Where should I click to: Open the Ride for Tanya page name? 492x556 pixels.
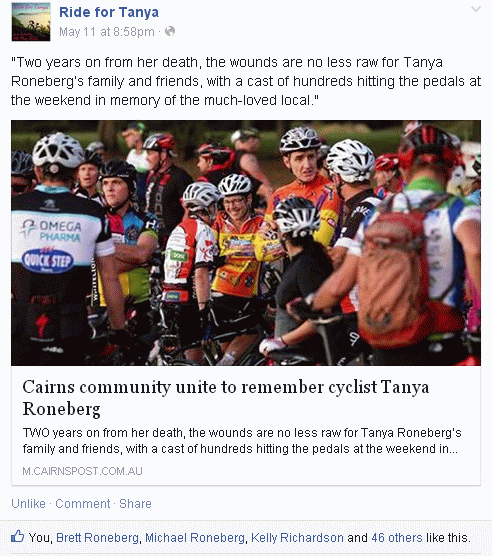(x=109, y=12)
